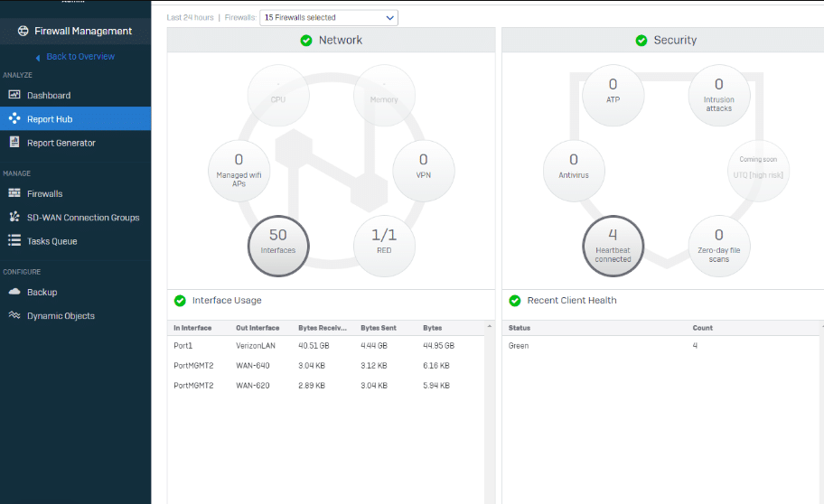Select the Managed wifi APs widget
Screen dimensions: 824x504
(x=239, y=171)
